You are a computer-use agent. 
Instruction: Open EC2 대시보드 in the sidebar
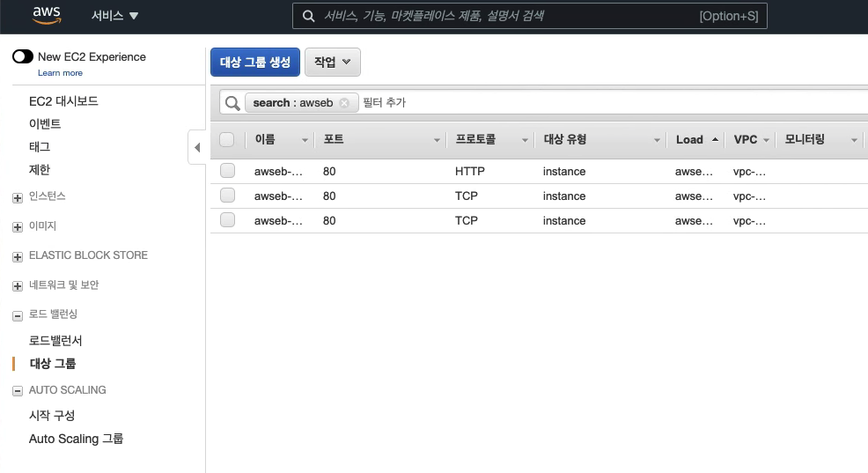(x=63, y=101)
